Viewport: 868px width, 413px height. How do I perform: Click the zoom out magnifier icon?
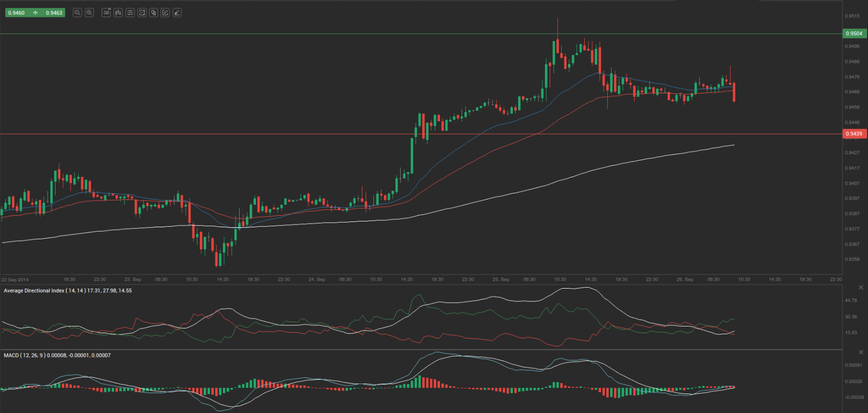pos(77,13)
